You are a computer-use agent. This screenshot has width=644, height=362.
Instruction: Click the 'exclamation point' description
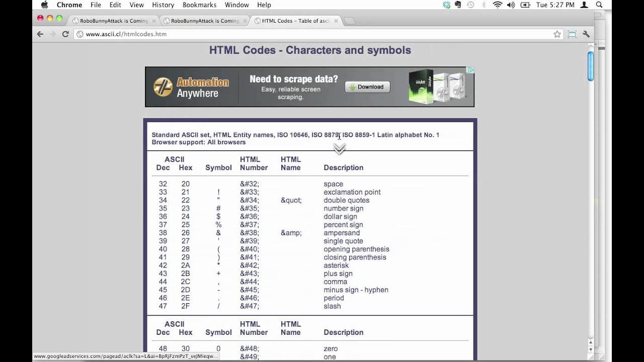pyautogui.click(x=352, y=192)
